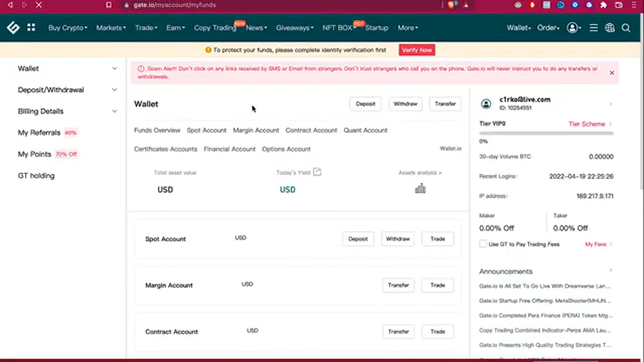Switch to Quant Account tab
Viewport: 644px width, 362px height.
365,130
